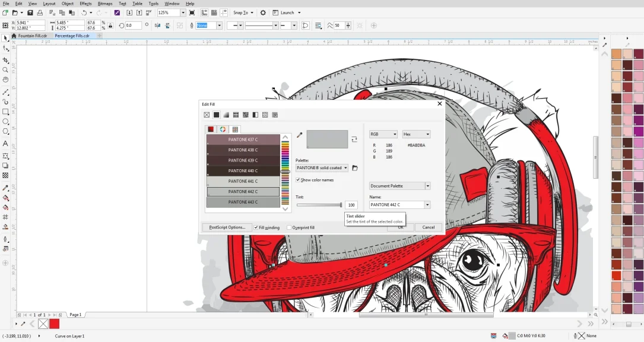Switch to the Color viewers tab in Edit Fill

click(223, 129)
